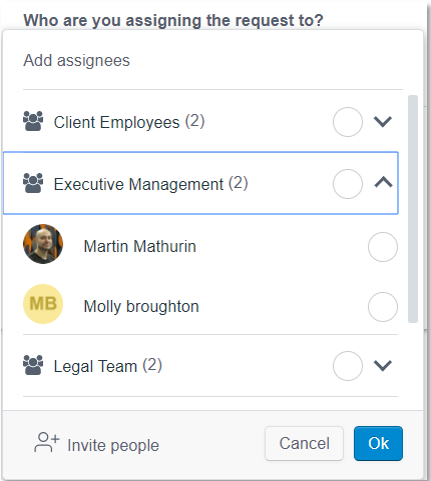The height and width of the screenshot is (481, 431).
Task: Click the Invite people person-plus icon
Action: [47, 442]
